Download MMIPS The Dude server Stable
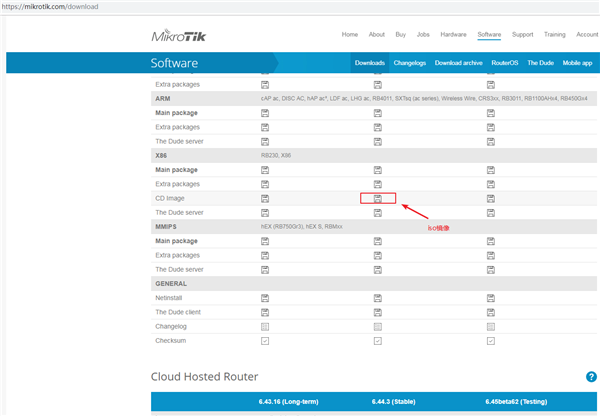The image size is (600, 416). pos(378,270)
